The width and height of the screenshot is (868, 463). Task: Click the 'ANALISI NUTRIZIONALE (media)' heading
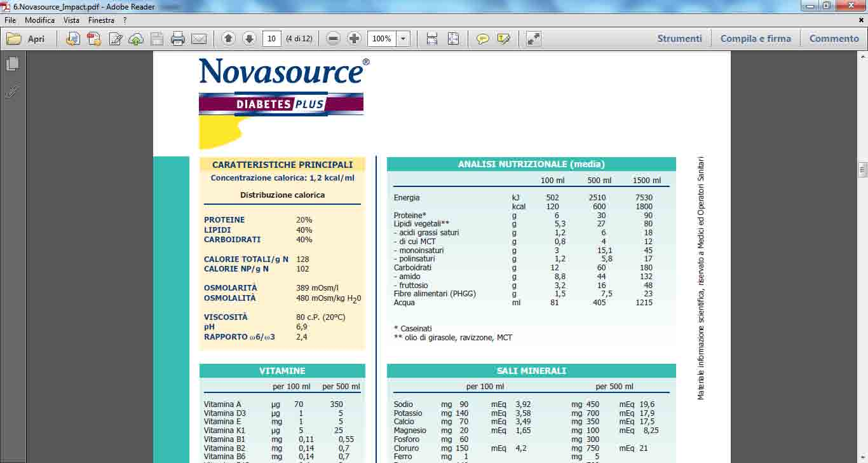531,164
